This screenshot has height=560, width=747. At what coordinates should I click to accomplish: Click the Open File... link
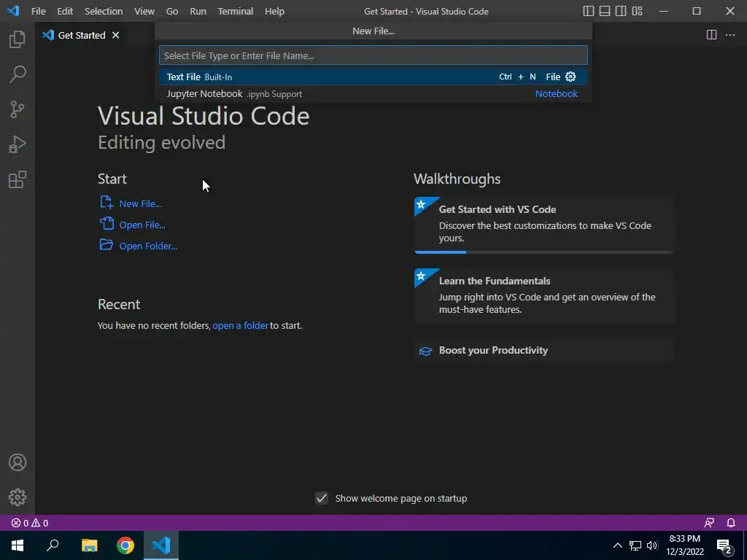pos(142,225)
